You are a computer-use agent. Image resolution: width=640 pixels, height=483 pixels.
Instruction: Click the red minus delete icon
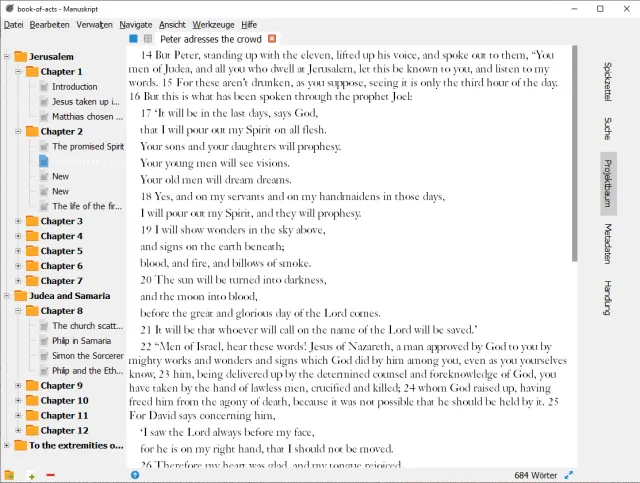51,475
